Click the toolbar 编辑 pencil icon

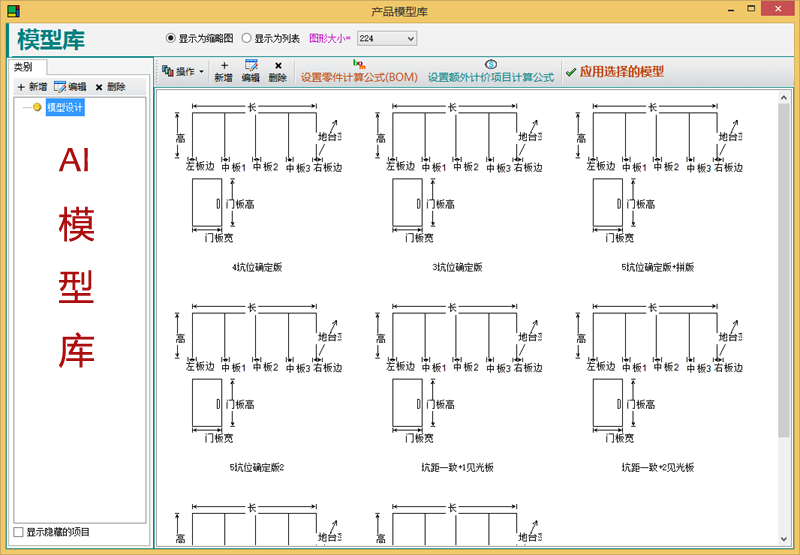251,65
